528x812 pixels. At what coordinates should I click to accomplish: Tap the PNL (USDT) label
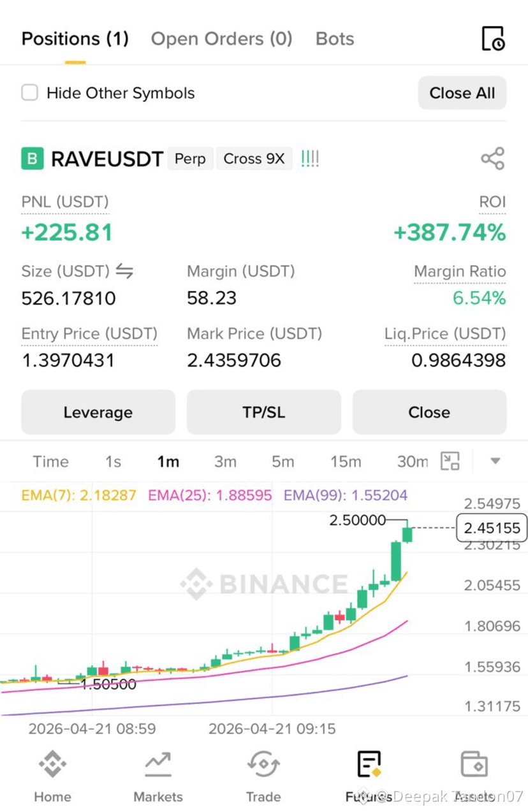point(65,203)
